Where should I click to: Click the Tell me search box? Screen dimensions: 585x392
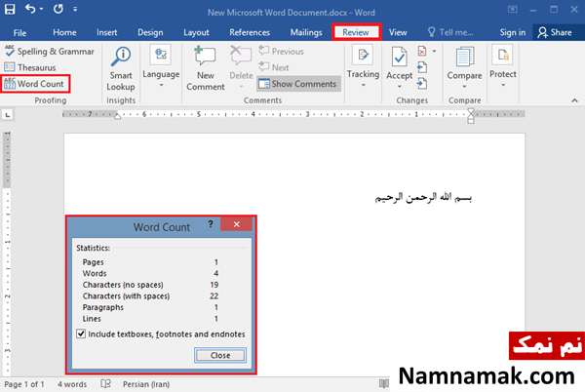click(x=450, y=32)
